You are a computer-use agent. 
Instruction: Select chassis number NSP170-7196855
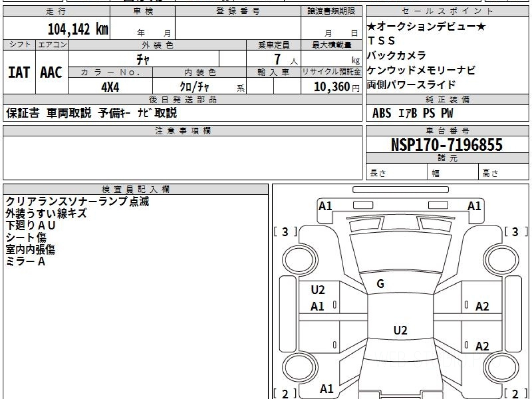(447, 145)
